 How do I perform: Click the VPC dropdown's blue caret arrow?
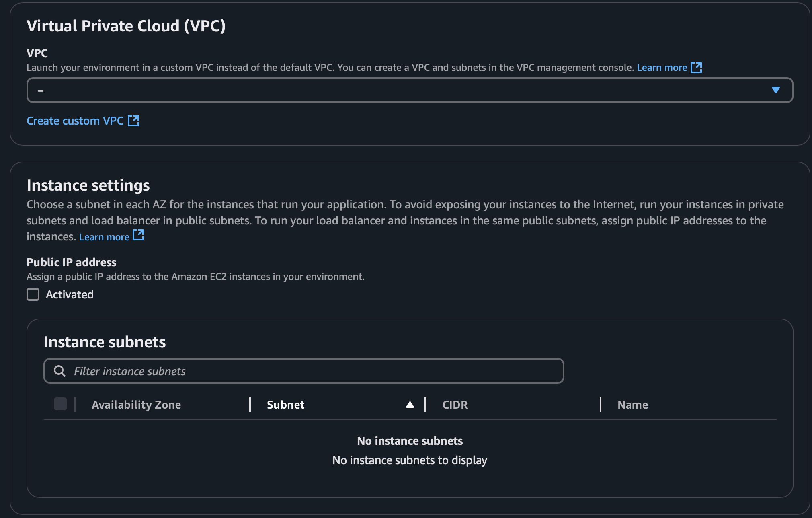(775, 90)
